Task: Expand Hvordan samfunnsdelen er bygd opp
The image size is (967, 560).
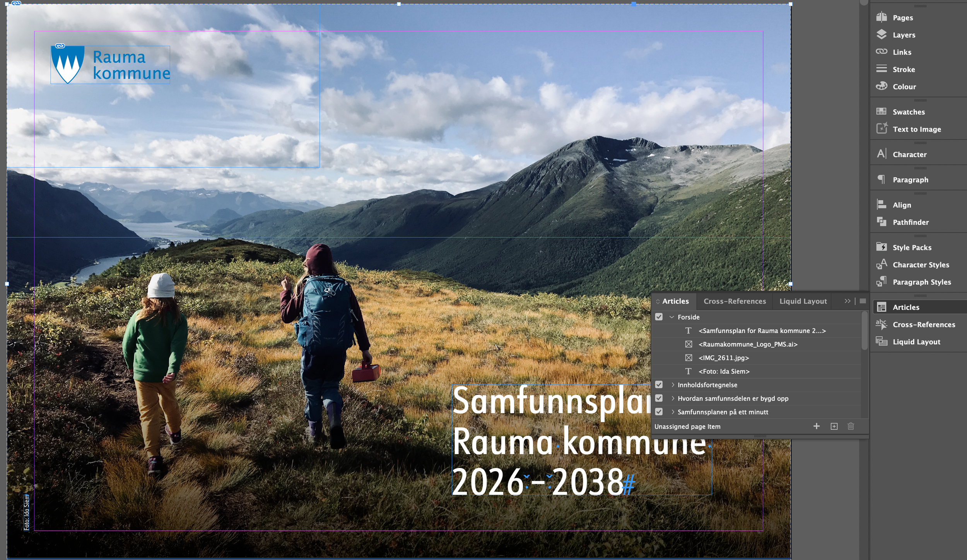Action: (673, 398)
